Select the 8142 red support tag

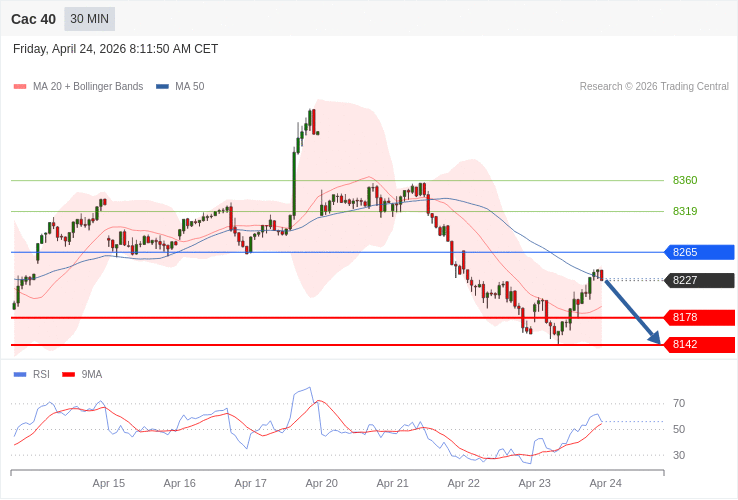tap(698, 344)
